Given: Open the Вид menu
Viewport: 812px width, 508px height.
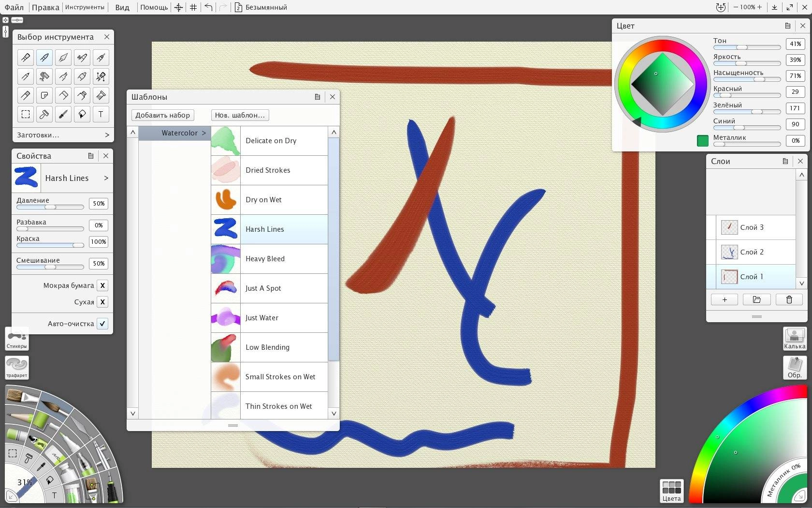Looking at the screenshot, I should point(122,7).
